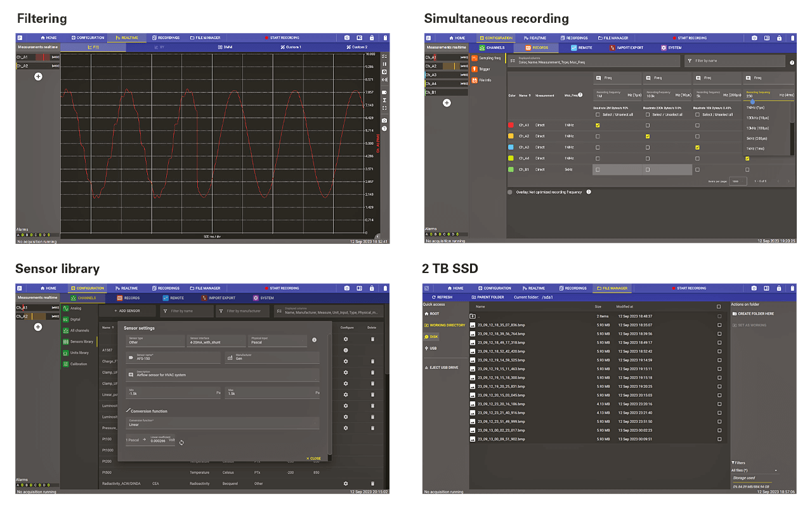Click info icon beside Physical input in Sensor settings
The image size is (812, 508).
pyautogui.click(x=314, y=340)
